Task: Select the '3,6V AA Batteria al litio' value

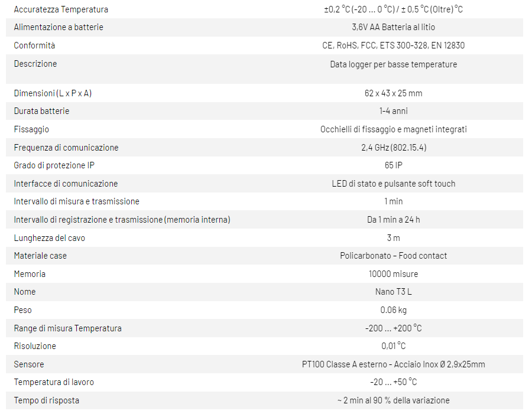Action: click(x=393, y=27)
